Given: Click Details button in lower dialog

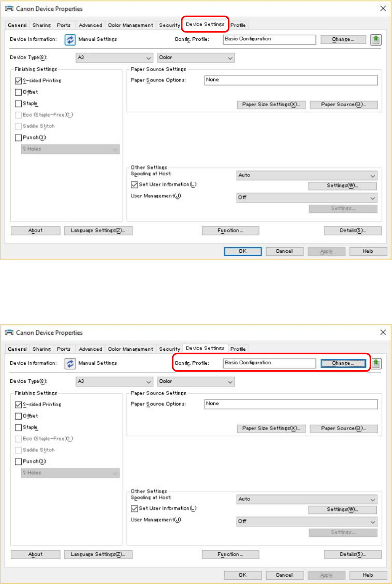Looking at the screenshot, I should pos(353,555).
